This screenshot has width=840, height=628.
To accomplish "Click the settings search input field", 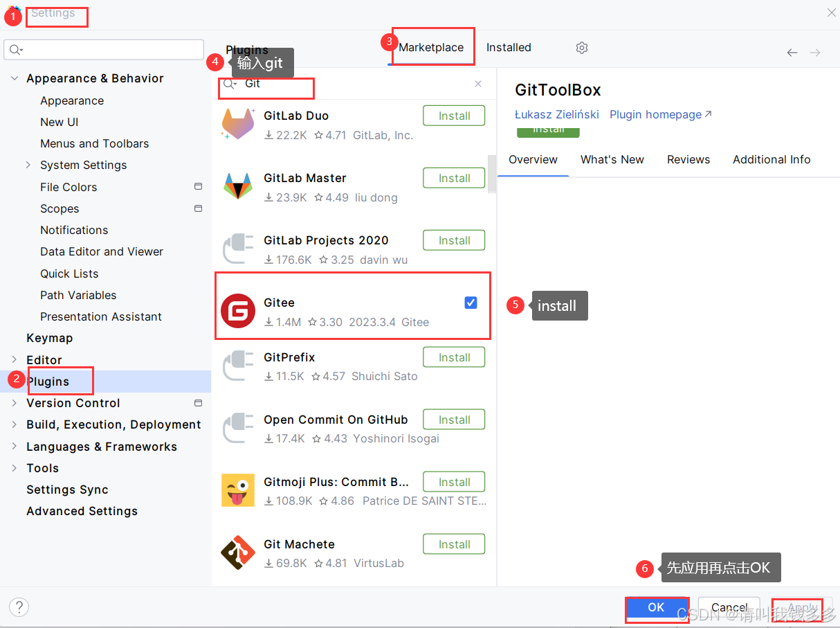I will 104,50.
